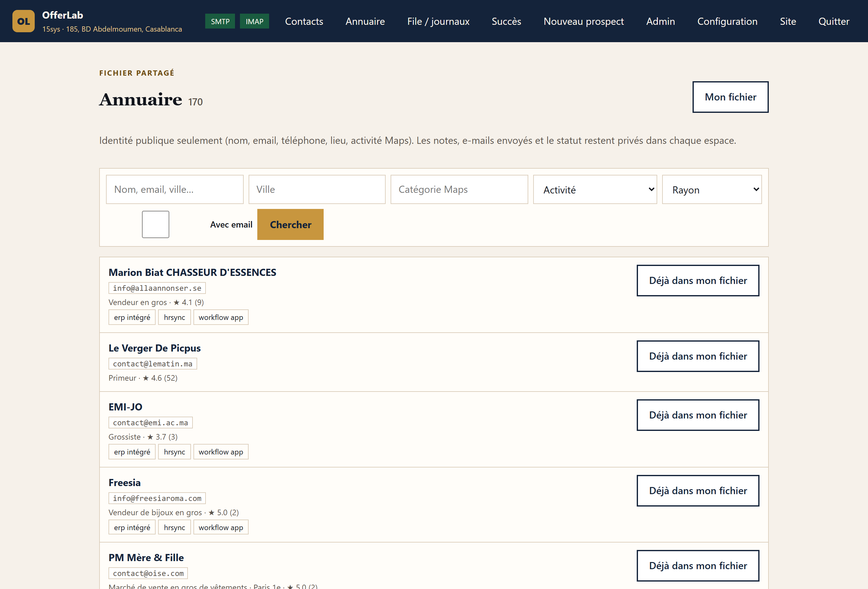
Task: Click the OL OfferLab logo icon
Action: pos(23,21)
